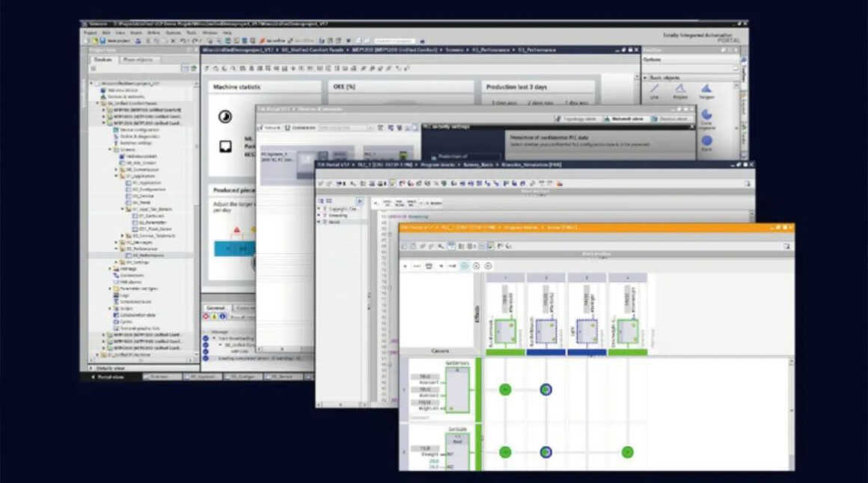Open Text and graphic lists tree item
This screenshot has width=868, height=483.
coord(137,328)
